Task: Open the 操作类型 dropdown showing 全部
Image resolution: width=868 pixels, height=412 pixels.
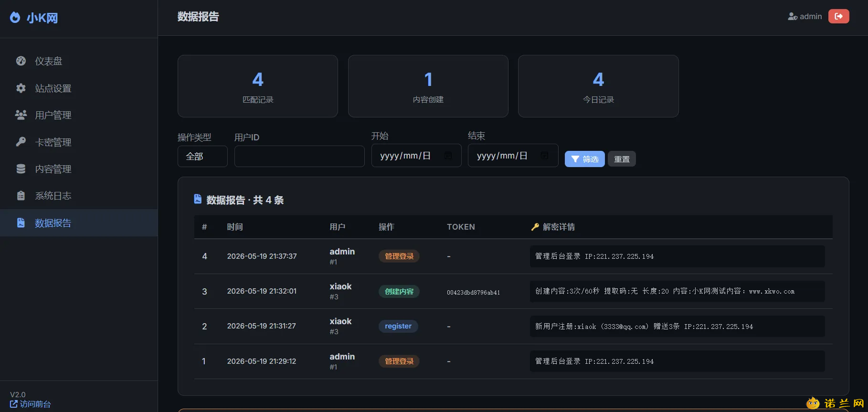Action: pos(202,157)
